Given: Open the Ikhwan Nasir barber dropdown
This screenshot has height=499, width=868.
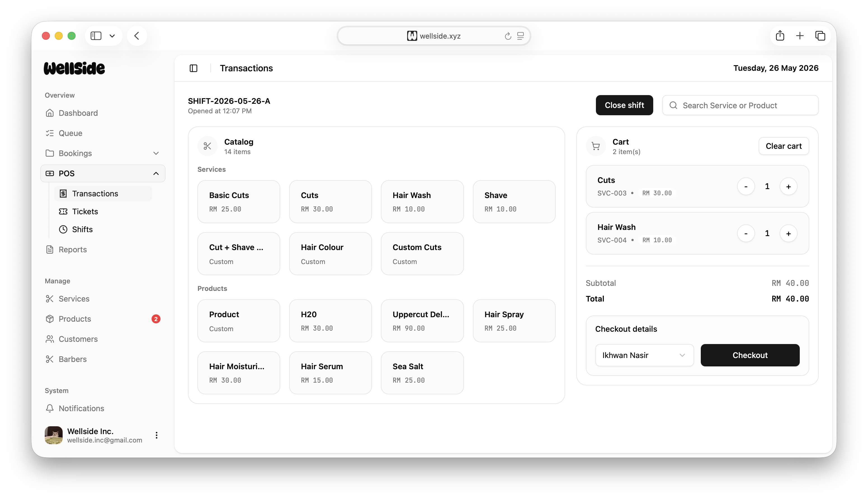Looking at the screenshot, I should [x=644, y=355].
